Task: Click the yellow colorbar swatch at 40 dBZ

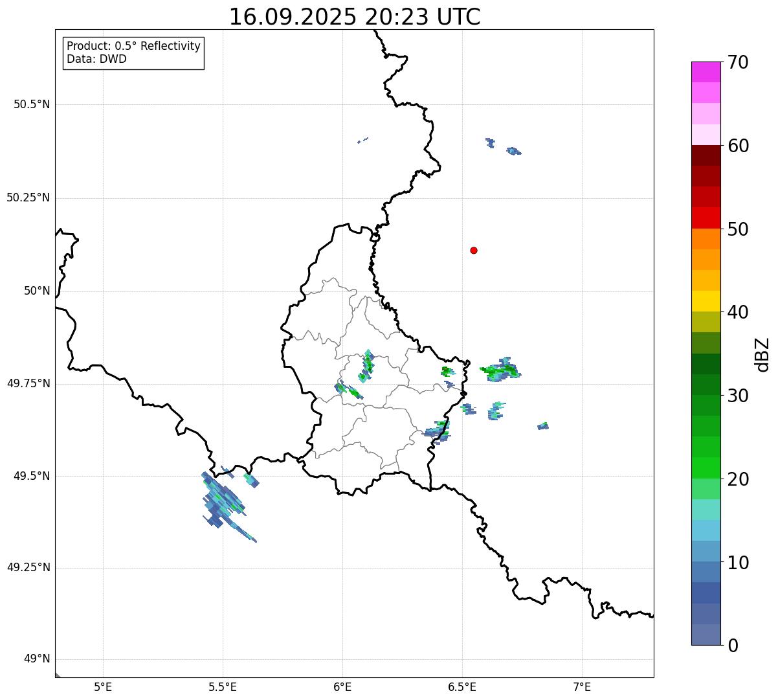Action: point(706,301)
